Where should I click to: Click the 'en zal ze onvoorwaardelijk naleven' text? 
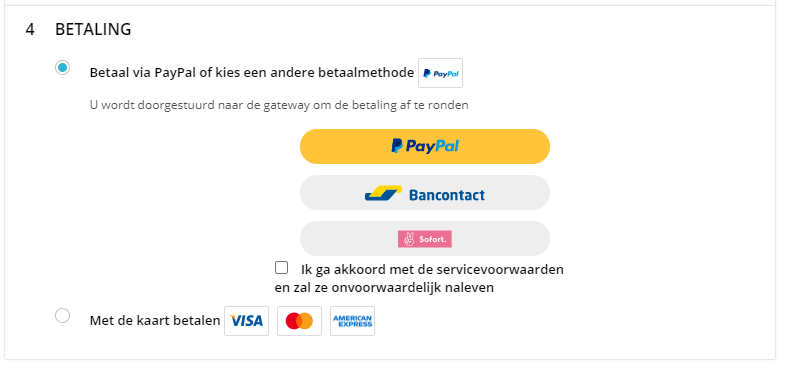[x=384, y=288]
